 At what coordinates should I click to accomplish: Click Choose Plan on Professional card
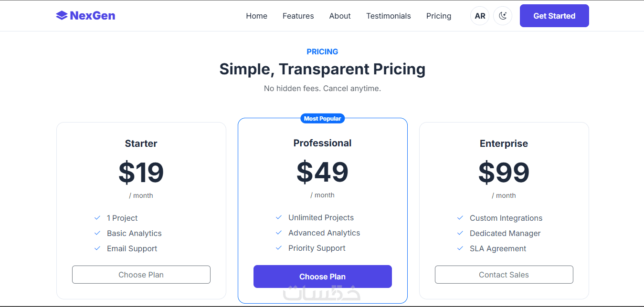coord(322,276)
